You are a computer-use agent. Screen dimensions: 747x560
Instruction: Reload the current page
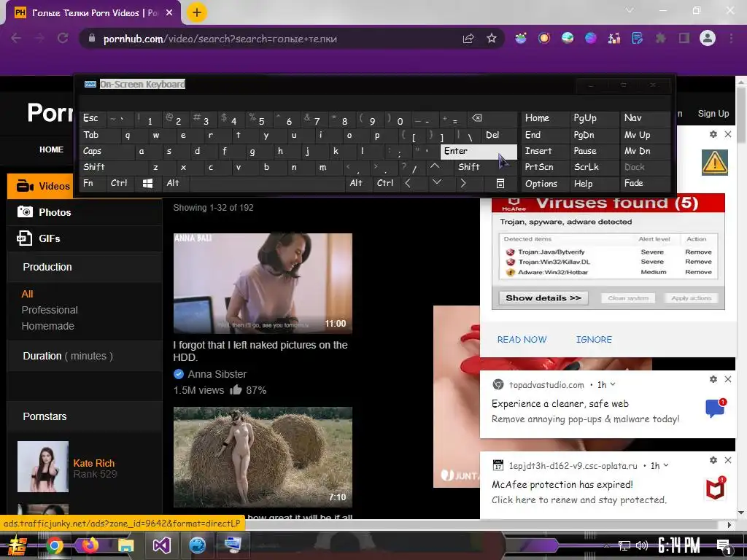(x=63, y=39)
